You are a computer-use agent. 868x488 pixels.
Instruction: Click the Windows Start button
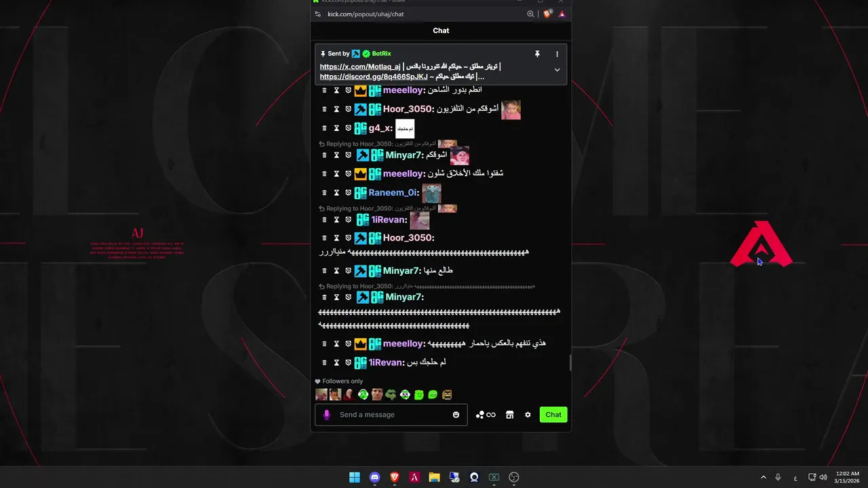355,477
